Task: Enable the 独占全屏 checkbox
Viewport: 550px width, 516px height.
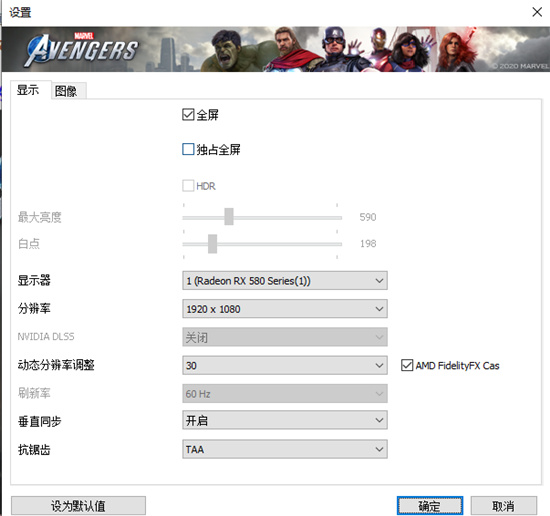Action: (x=188, y=149)
